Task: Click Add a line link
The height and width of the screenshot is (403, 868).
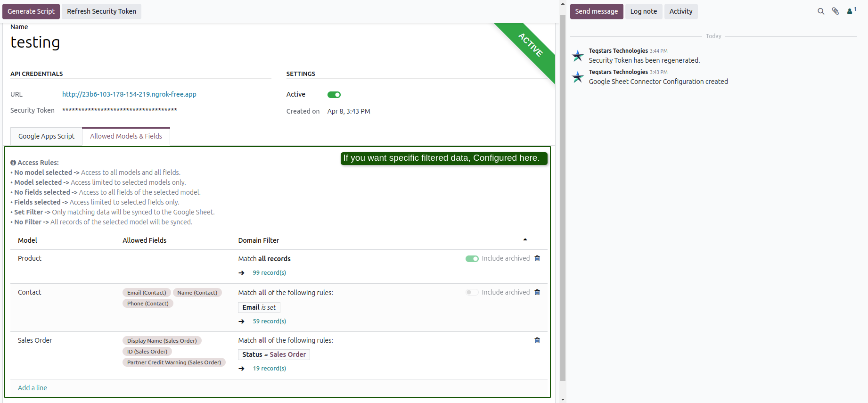Action: pos(33,388)
